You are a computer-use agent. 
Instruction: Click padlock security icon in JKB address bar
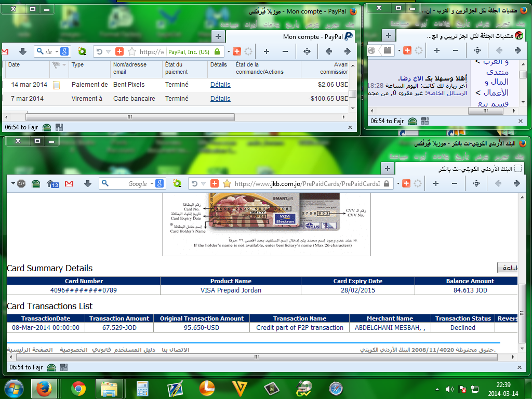point(387,183)
